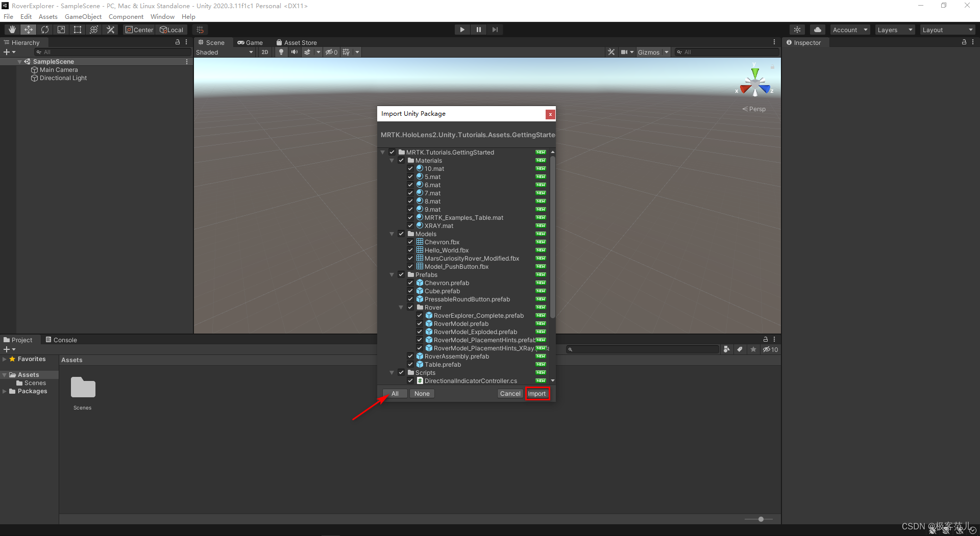Uncheck the Prefabs folder checkbox
The image size is (980, 536).
click(401, 274)
